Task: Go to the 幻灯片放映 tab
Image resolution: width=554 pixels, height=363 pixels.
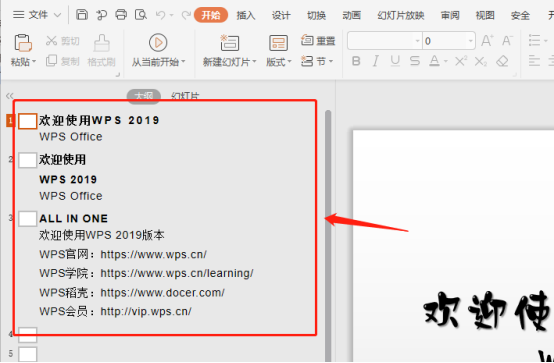Action: pyautogui.click(x=401, y=15)
